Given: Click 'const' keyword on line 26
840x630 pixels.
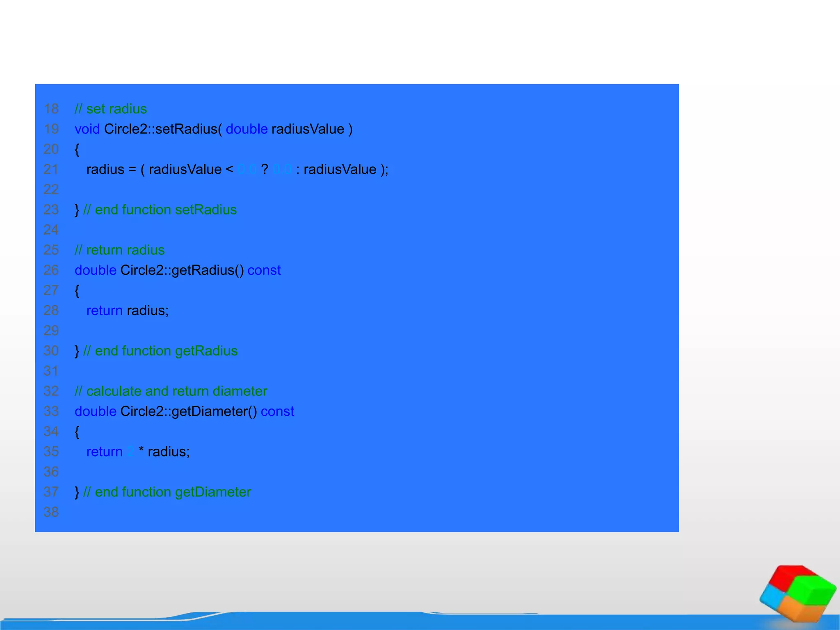Looking at the screenshot, I should tap(264, 270).
